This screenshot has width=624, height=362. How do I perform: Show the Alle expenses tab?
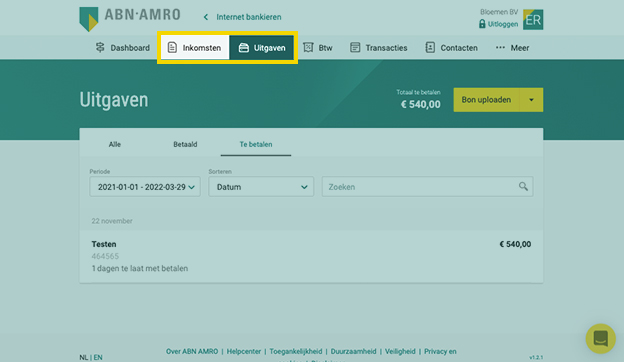click(x=115, y=144)
